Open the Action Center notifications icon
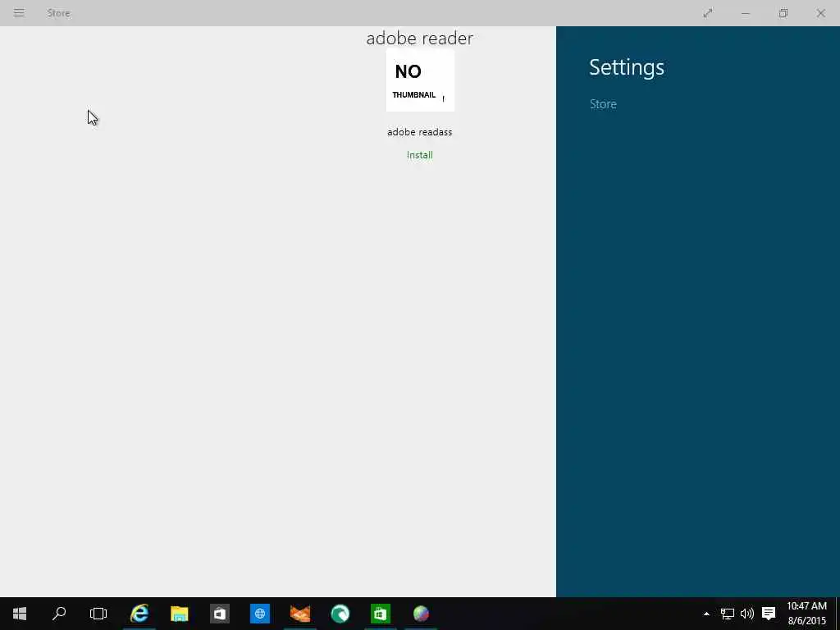840x630 pixels. (769, 614)
